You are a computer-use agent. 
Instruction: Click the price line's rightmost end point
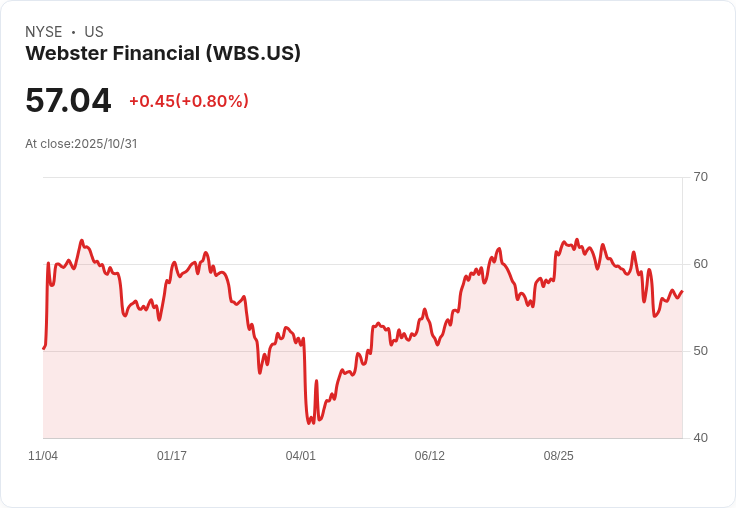pyautogui.click(x=682, y=291)
